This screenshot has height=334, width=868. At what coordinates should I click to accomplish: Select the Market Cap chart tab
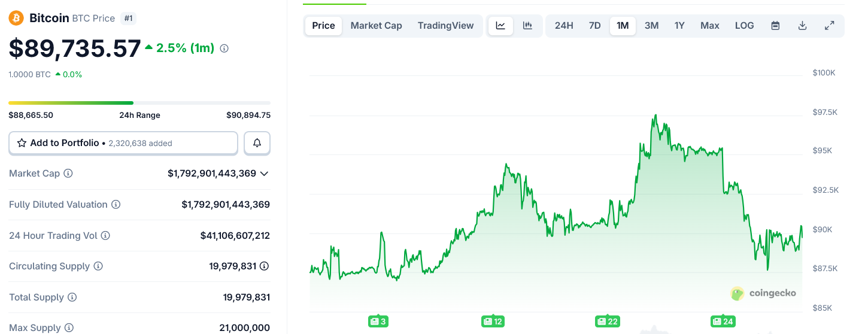pyautogui.click(x=377, y=26)
